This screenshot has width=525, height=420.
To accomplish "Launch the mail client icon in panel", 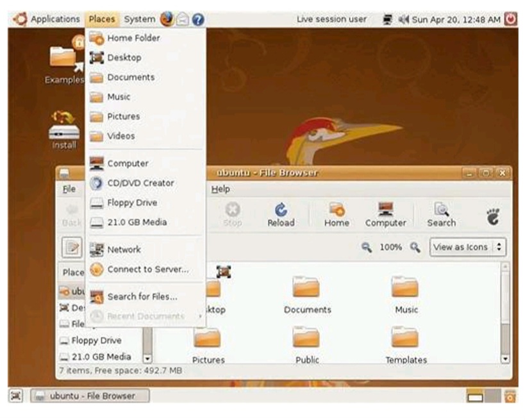I will click(183, 19).
